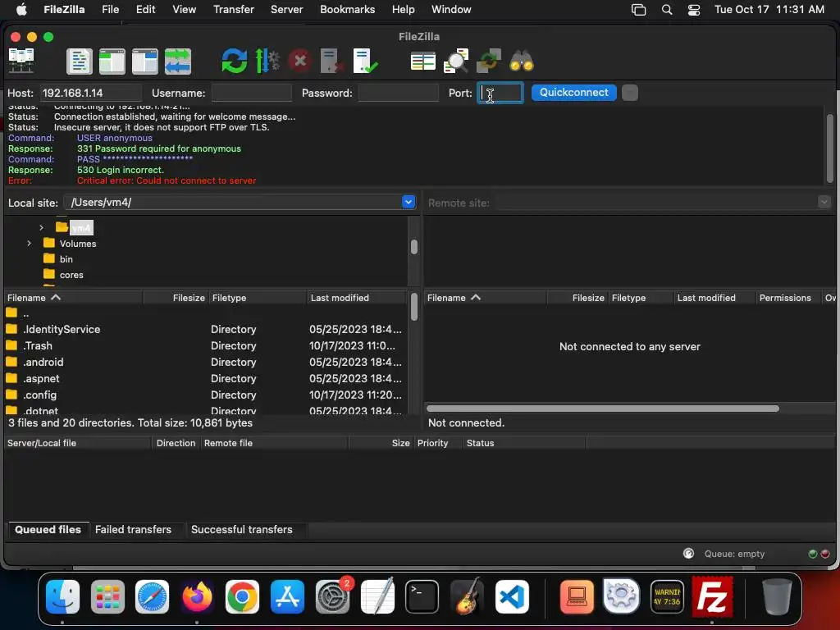Select the bin folder in the tree
Viewport: 840px width, 630px height.
(66, 259)
